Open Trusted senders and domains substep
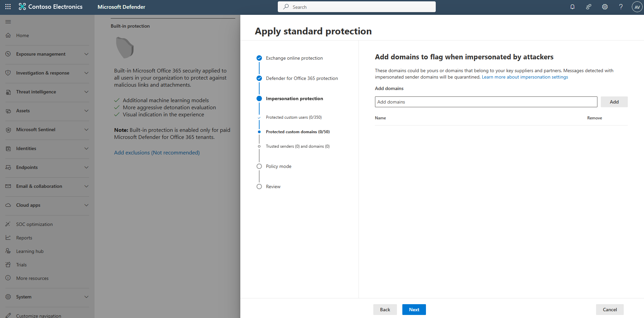This screenshot has width=644, height=318. [298, 146]
